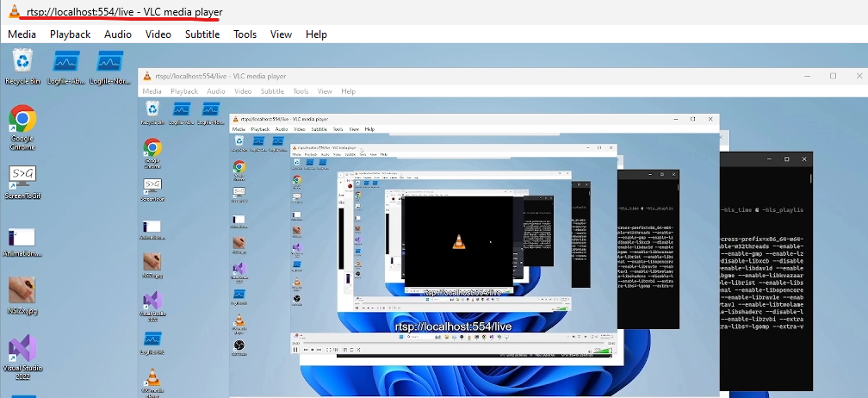Click Subtitle in the first nested VLC window
The height and width of the screenshot is (398, 868).
point(272,91)
